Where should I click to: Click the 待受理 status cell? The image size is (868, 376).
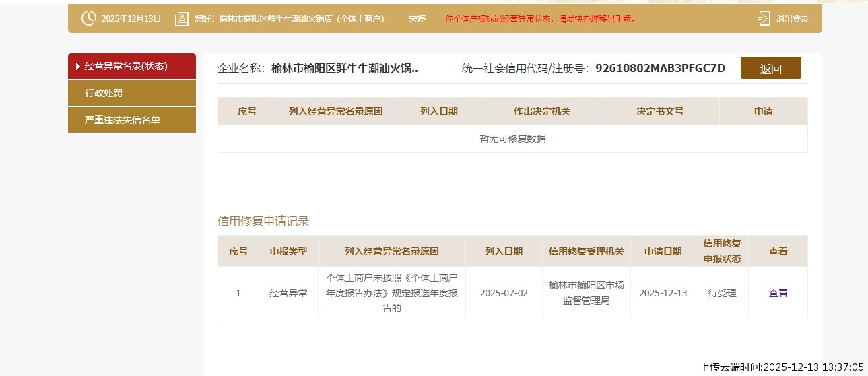(722, 293)
